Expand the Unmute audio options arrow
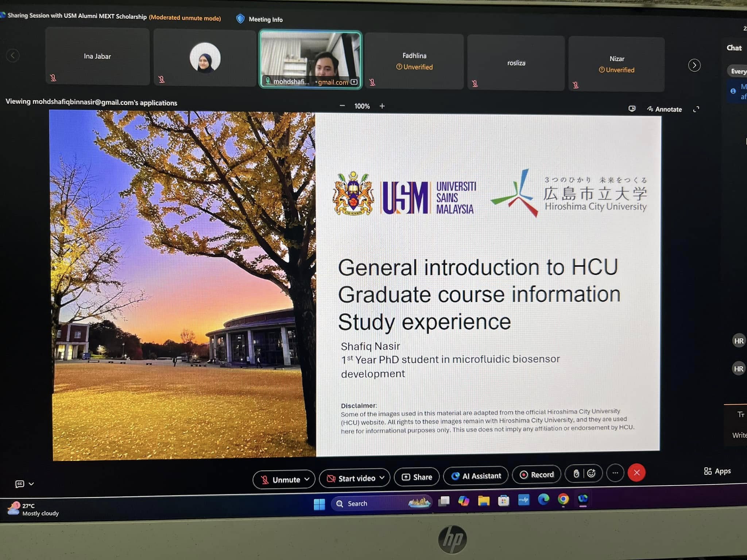 pyautogui.click(x=307, y=479)
